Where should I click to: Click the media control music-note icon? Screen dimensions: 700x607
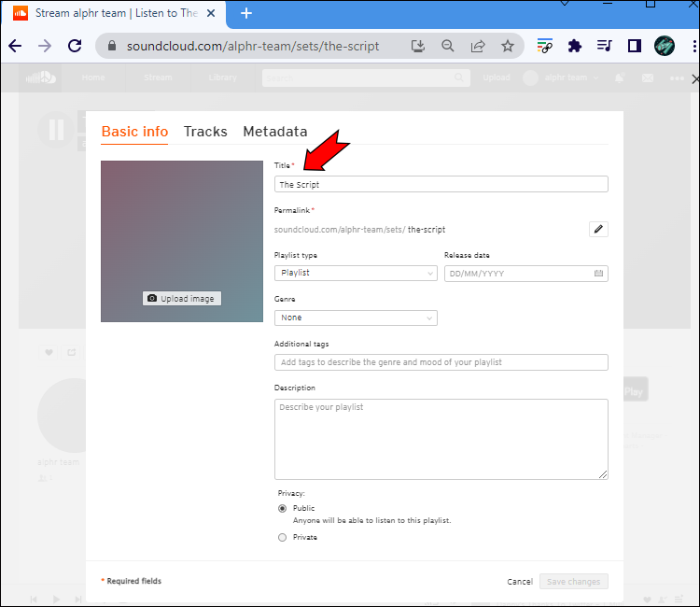605,46
